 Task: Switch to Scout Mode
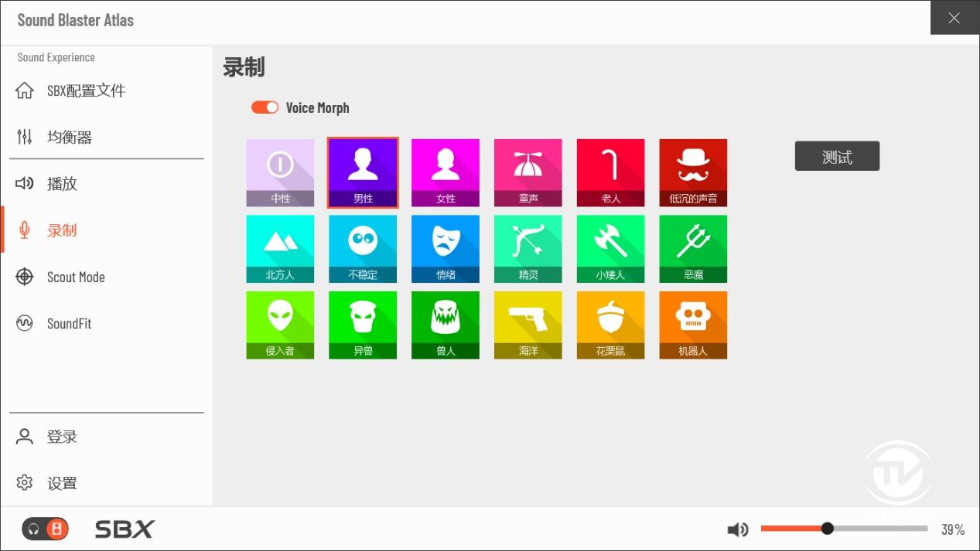click(107, 277)
